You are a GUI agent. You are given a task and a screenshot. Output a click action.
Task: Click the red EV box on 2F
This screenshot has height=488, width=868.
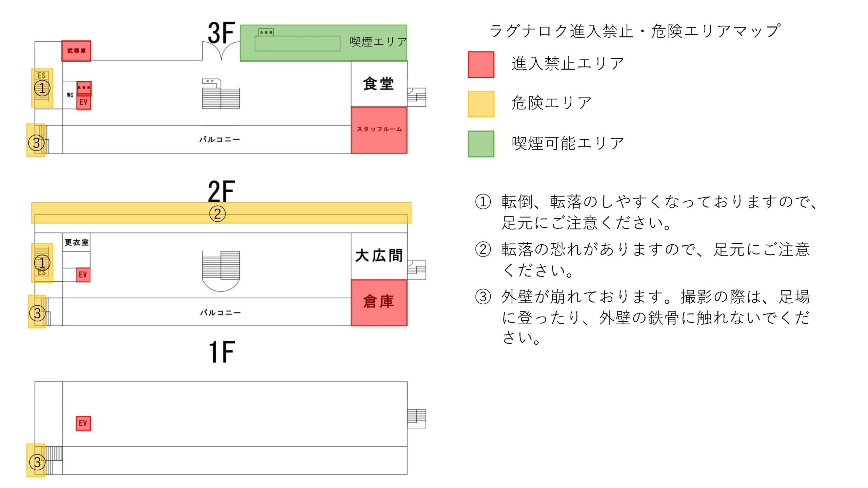[83, 274]
